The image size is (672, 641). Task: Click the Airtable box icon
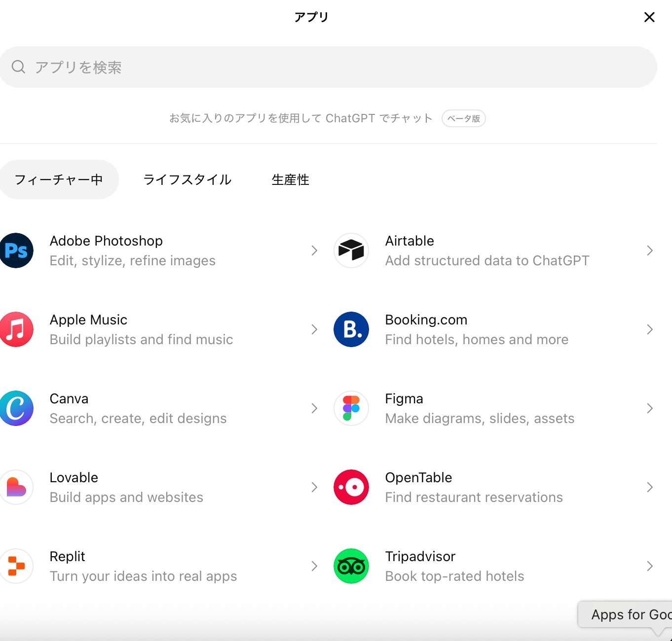point(351,250)
